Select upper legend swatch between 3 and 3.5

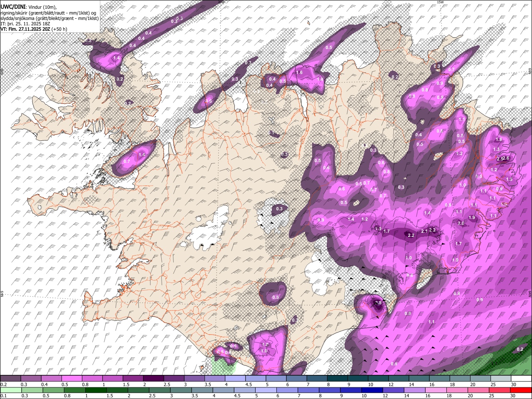(194, 378)
